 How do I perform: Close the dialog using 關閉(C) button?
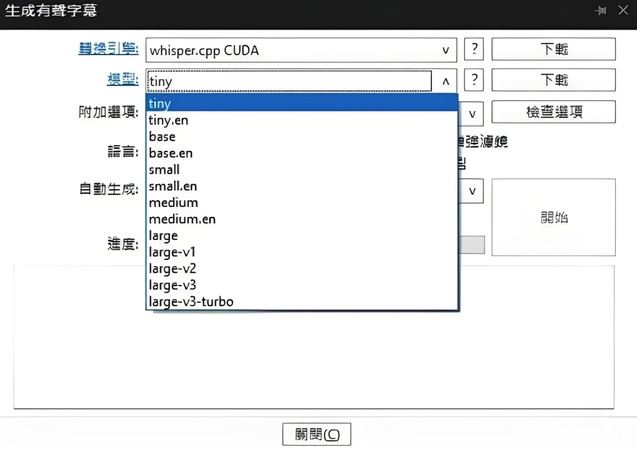317,435
